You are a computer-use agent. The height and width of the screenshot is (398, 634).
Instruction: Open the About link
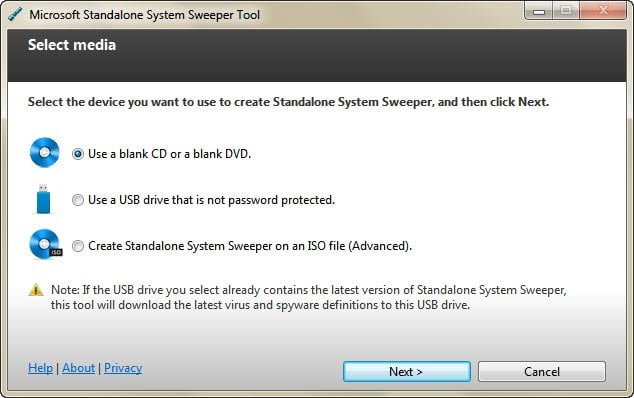coord(78,368)
